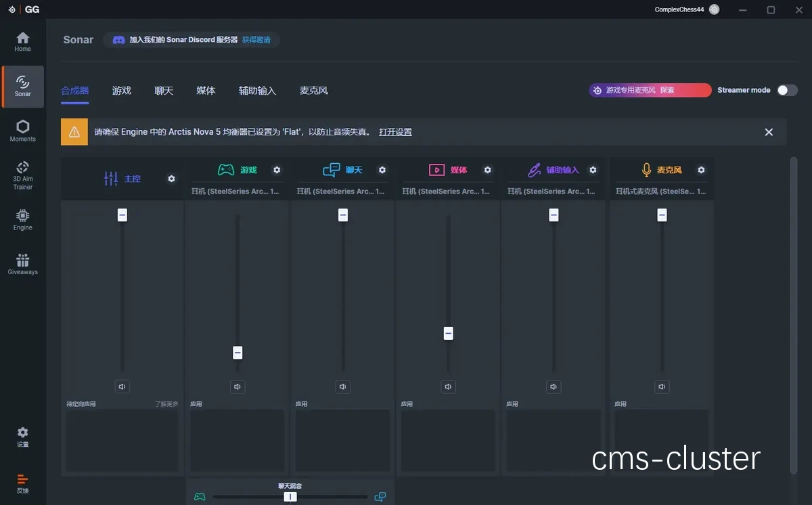Open settings gear for 媒体 channel
This screenshot has width=812, height=505.
click(x=488, y=170)
